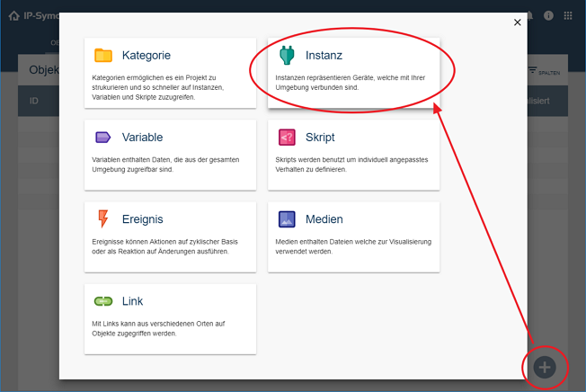Close the object type dialog
The width and height of the screenshot is (586, 392).
click(x=518, y=22)
